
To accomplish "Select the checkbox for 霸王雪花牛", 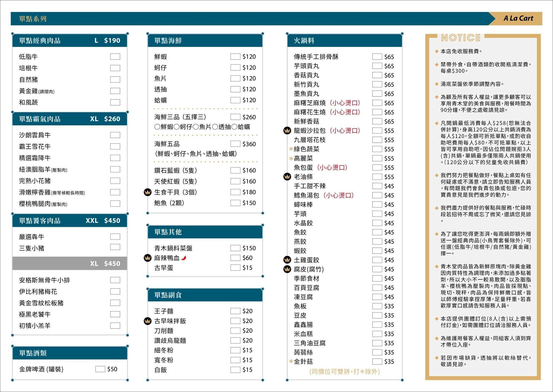I will (x=115, y=146).
